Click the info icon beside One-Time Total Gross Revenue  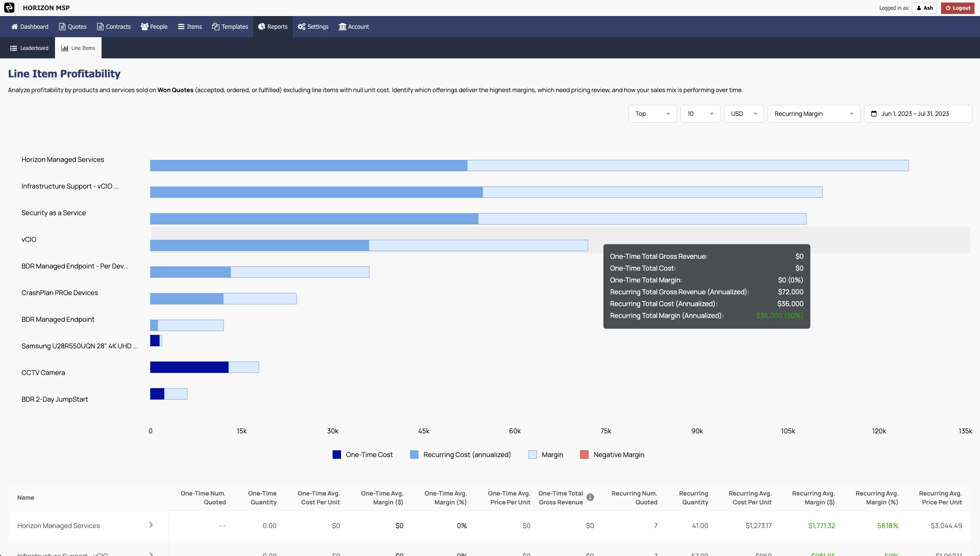590,498
